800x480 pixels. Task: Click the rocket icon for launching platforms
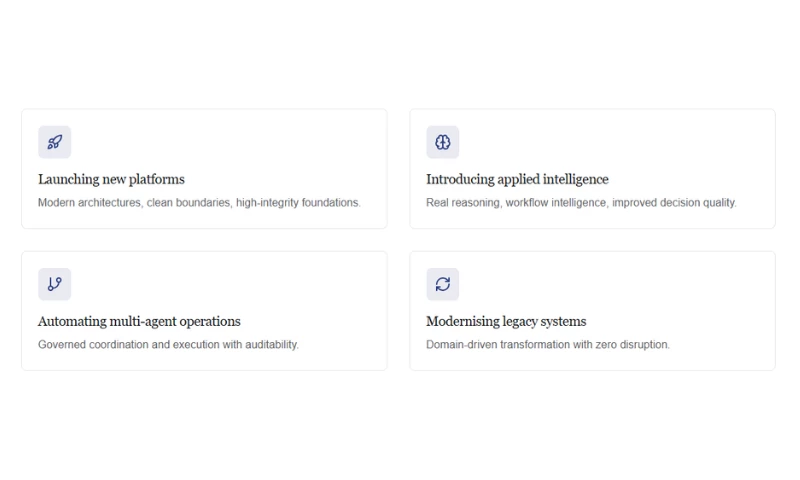[54, 142]
